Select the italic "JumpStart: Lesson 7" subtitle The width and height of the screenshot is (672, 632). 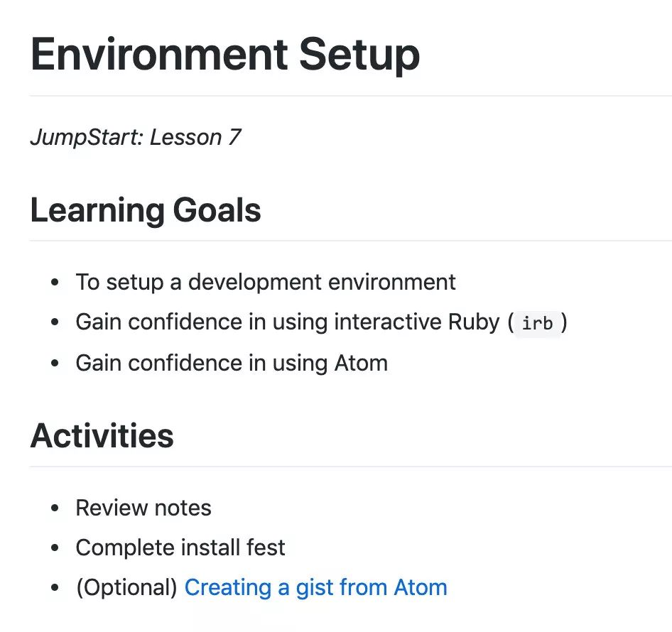coord(136,137)
